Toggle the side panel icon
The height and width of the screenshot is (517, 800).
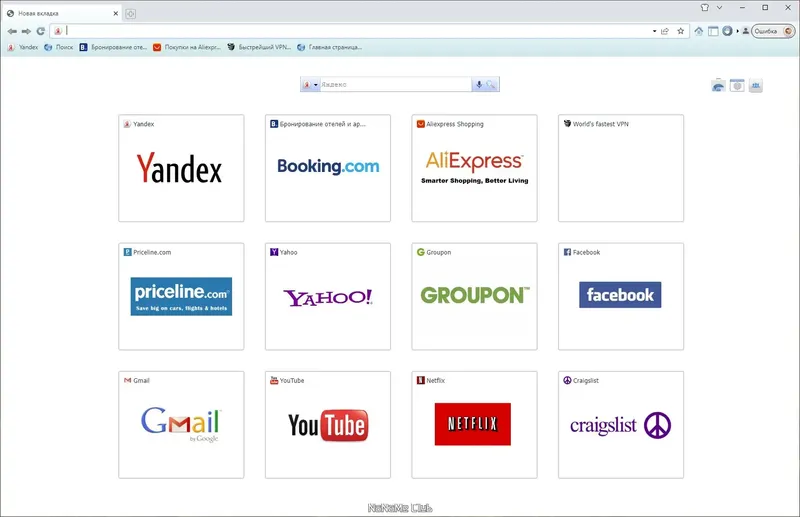[713, 31]
